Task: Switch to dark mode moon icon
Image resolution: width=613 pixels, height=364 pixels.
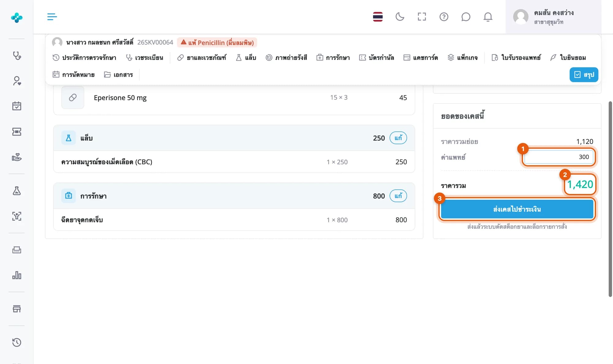Action: [x=400, y=17]
